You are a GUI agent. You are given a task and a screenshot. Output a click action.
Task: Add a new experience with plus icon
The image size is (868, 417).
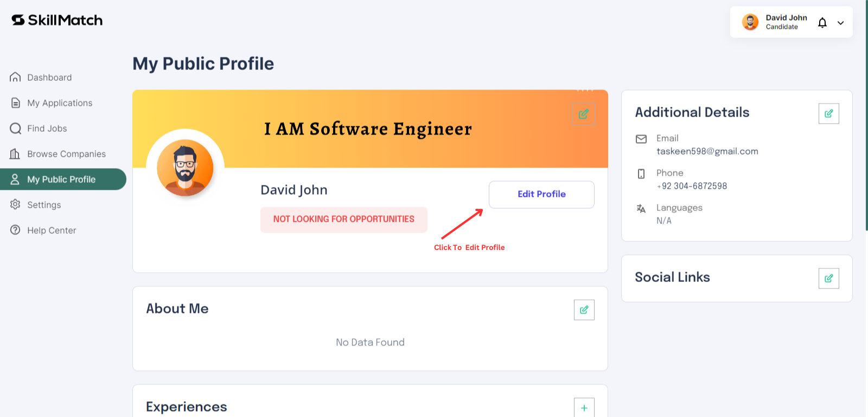tap(584, 408)
